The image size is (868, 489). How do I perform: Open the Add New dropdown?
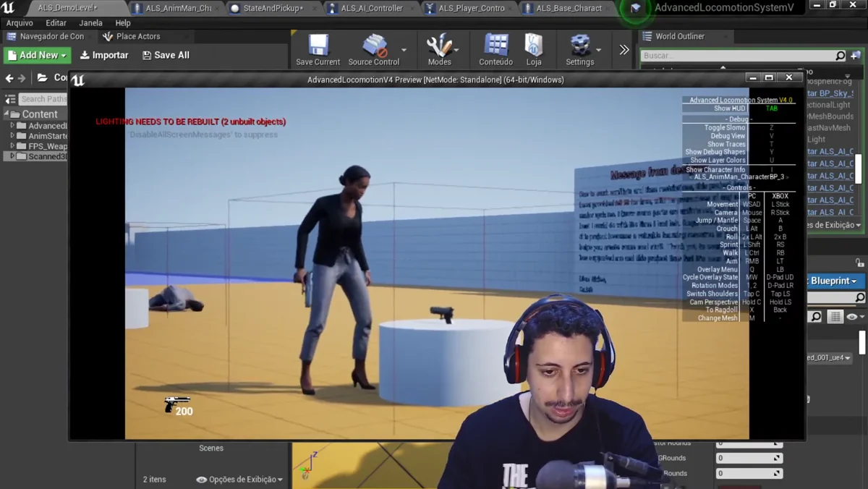[38, 55]
